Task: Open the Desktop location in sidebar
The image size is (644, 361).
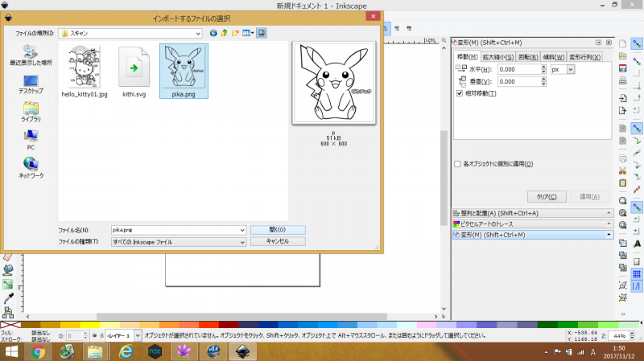Action: 31,84
